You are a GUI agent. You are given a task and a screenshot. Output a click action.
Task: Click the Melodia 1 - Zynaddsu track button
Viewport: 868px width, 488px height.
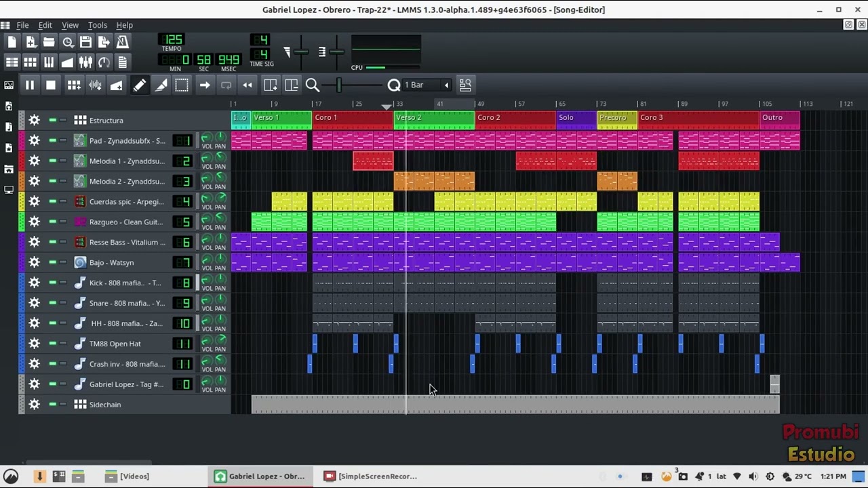click(119, 161)
